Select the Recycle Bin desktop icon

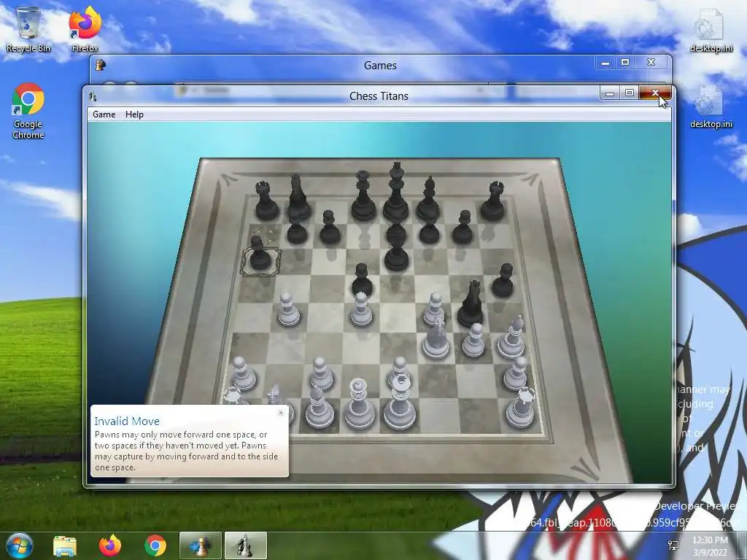[28, 29]
